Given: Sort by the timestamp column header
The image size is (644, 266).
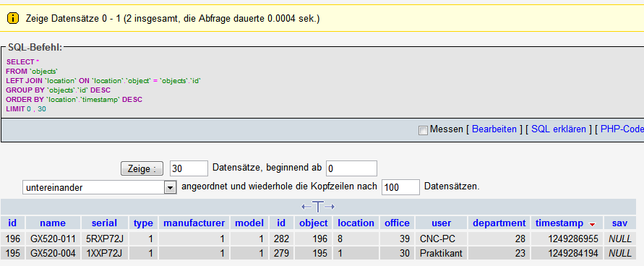Looking at the screenshot, I should click(559, 223).
